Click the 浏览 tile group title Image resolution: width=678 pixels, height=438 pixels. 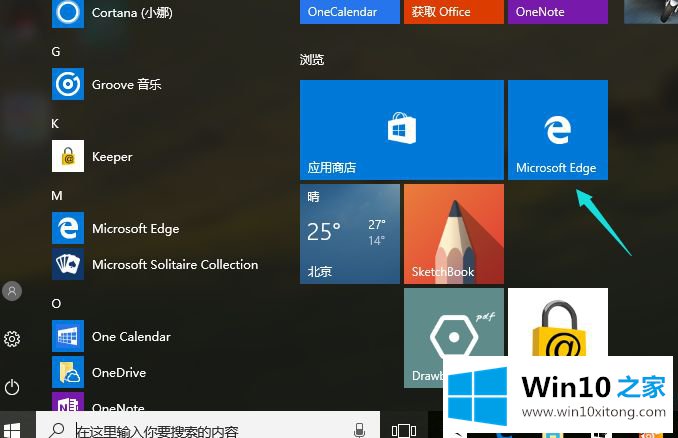[312, 59]
